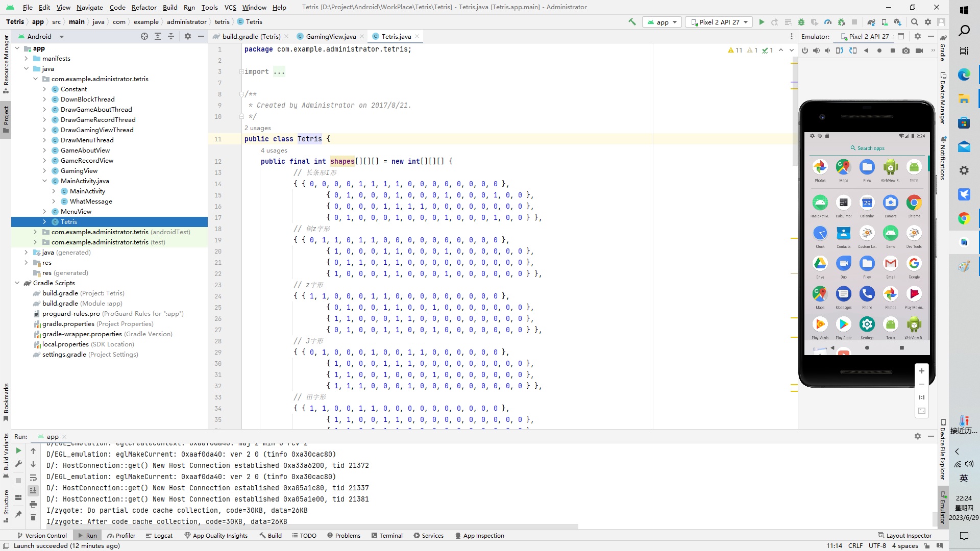This screenshot has width=980, height=551.
Task: Open IDE settings gear in toolbar
Action: (x=928, y=22)
